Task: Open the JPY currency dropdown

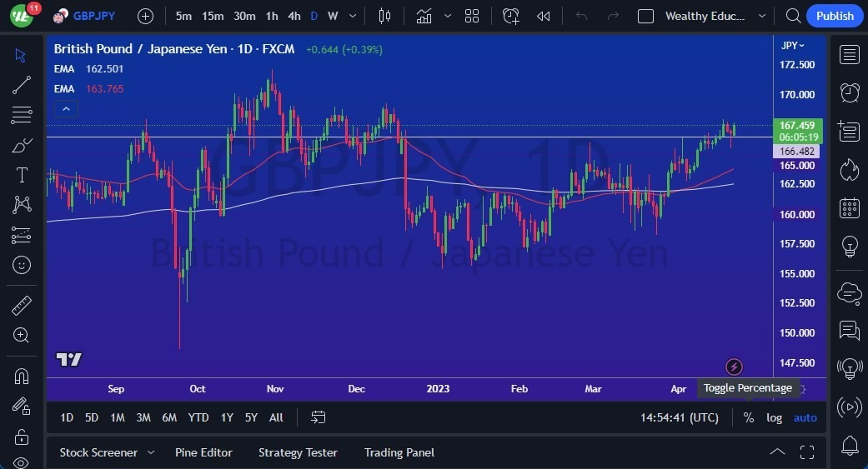Action: (x=793, y=45)
